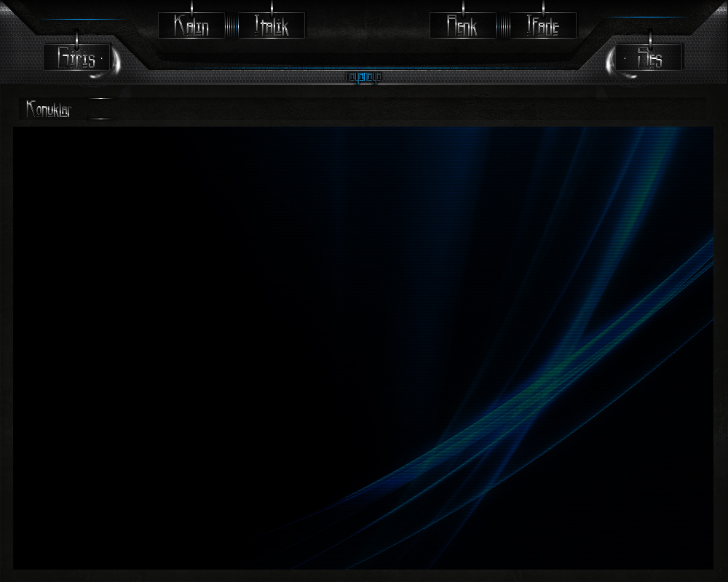
Task: Click the hanging pin above Ses
Action: [x=650, y=38]
